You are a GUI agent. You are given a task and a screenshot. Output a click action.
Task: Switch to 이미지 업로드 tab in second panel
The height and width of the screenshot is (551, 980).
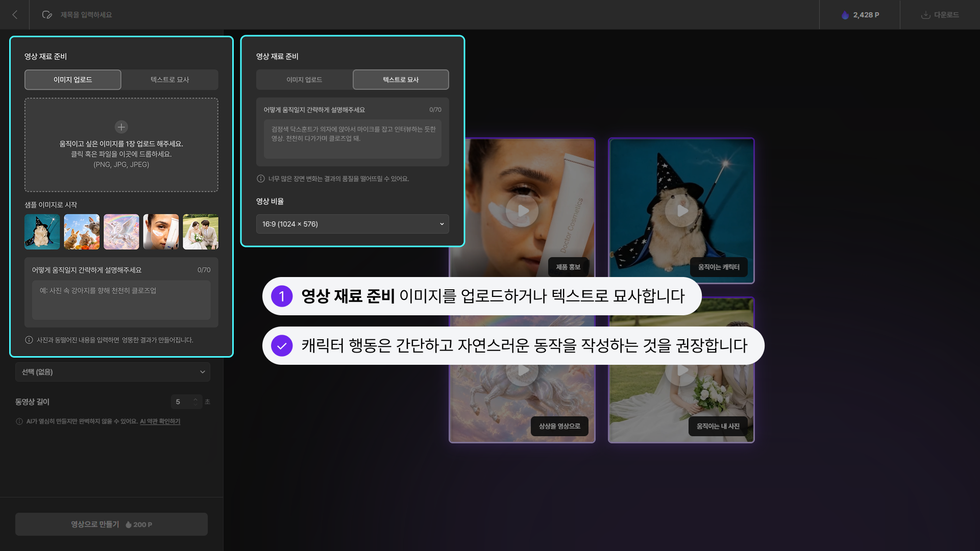pyautogui.click(x=304, y=80)
